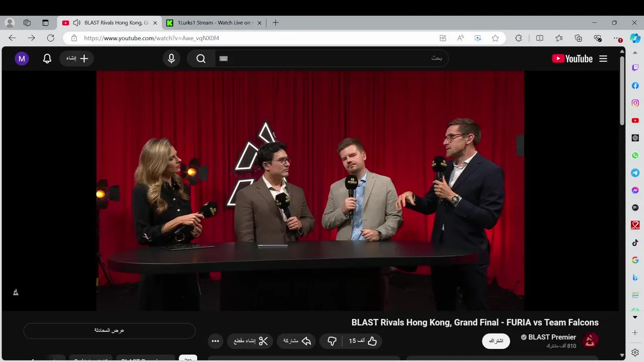Open the Google shortcut in Edge sidebar

pos(635,260)
